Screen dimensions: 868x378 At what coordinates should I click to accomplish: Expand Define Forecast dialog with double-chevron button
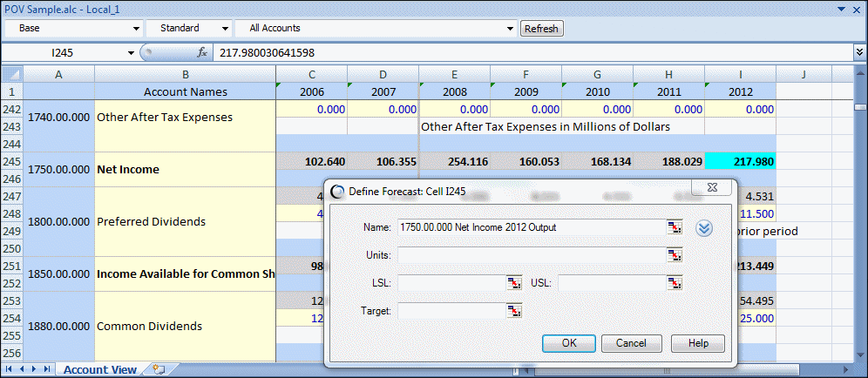pos(703,228)
